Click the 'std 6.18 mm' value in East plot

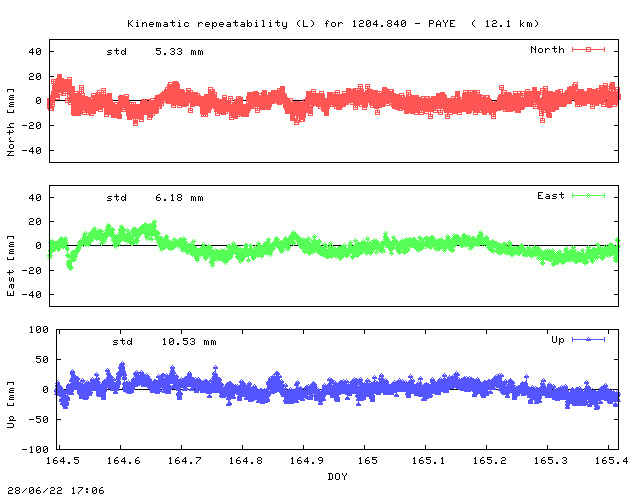click(155, 198)
